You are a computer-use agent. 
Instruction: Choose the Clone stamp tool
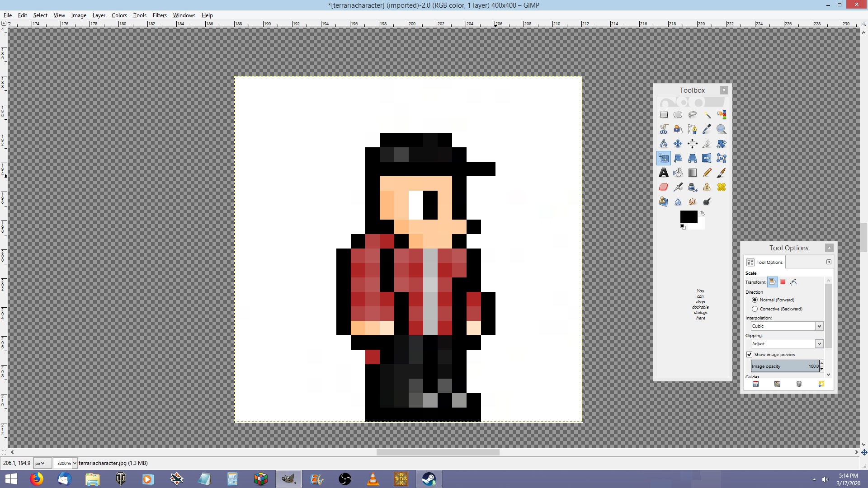(707, 187)
